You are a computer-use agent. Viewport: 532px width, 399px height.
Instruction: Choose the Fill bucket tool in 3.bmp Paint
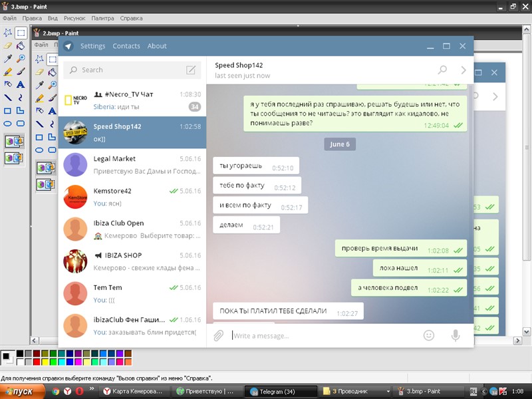(x=21, y=45)
